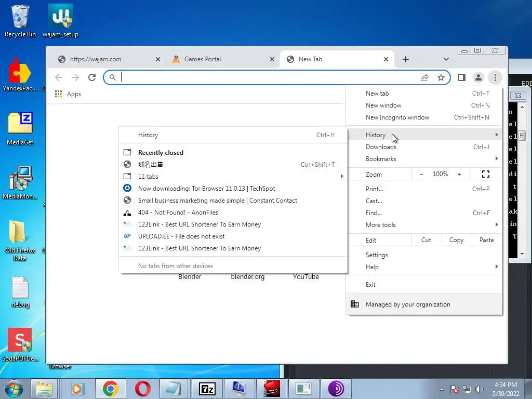The height and width of the screenshot is (399, 532).
Task: Expand the More tools submenu
Action: coord(424,225)
